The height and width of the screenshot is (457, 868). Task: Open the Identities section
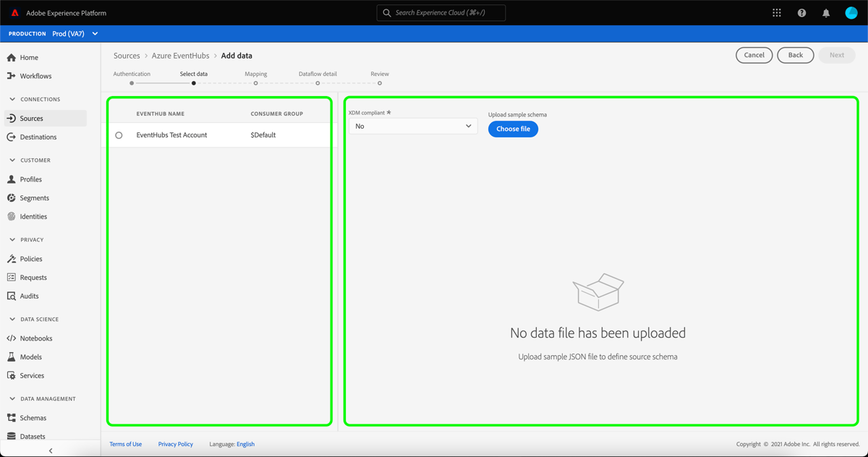click(34, 216)
